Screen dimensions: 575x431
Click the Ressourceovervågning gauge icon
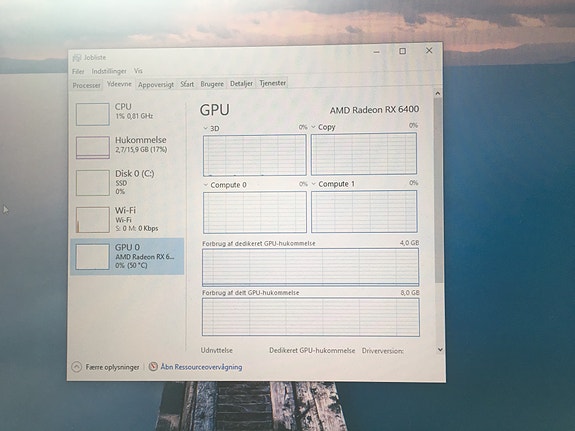[x=153, y=366]
